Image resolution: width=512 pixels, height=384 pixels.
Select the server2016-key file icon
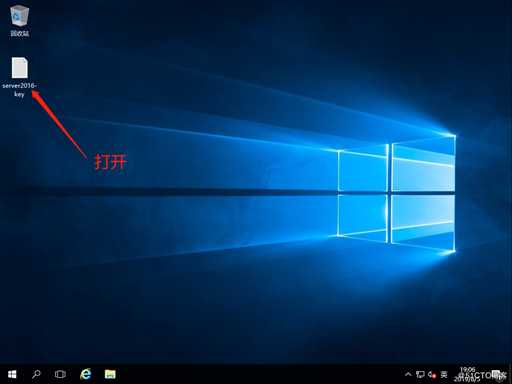[20, 68]
